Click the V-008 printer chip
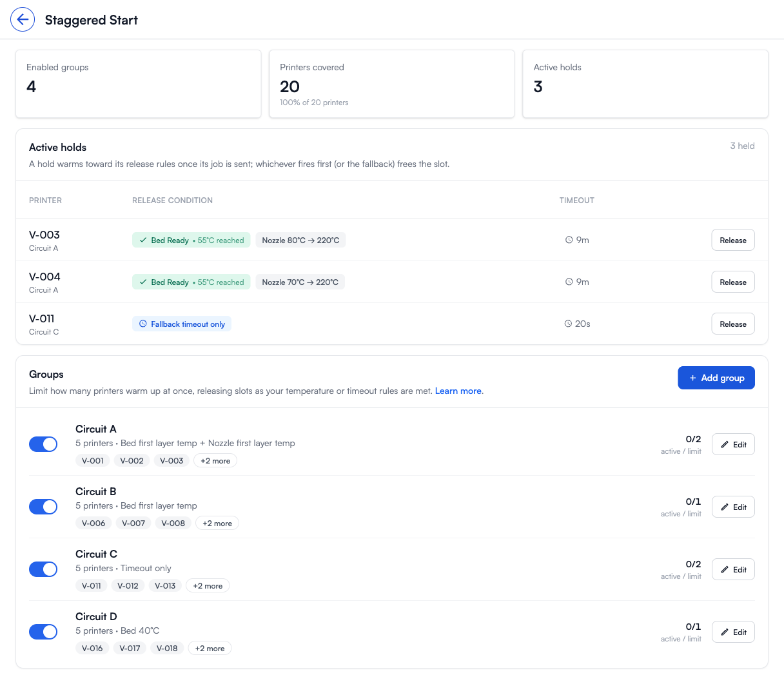This screenshot has width=784, height=684. (173, 523)
